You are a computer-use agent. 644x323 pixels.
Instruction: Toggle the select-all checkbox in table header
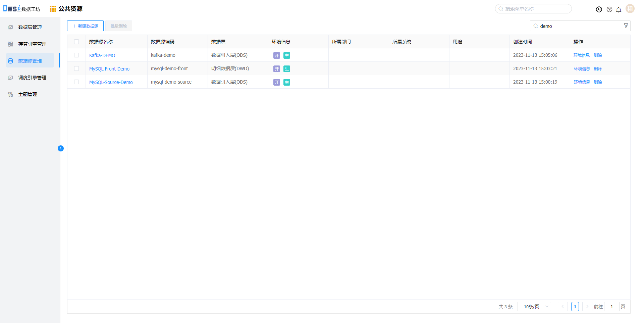[76, 42]
